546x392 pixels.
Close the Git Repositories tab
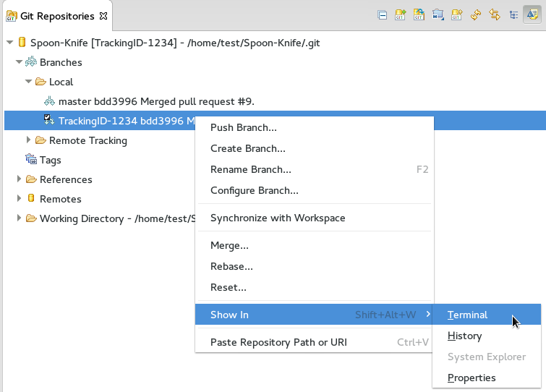(103, 16)
